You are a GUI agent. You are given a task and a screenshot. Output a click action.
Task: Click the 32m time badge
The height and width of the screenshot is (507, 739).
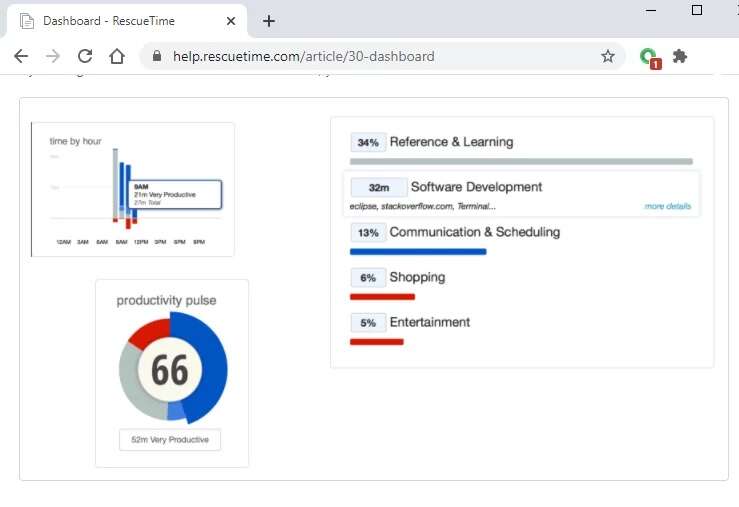[x=379, y=188]
